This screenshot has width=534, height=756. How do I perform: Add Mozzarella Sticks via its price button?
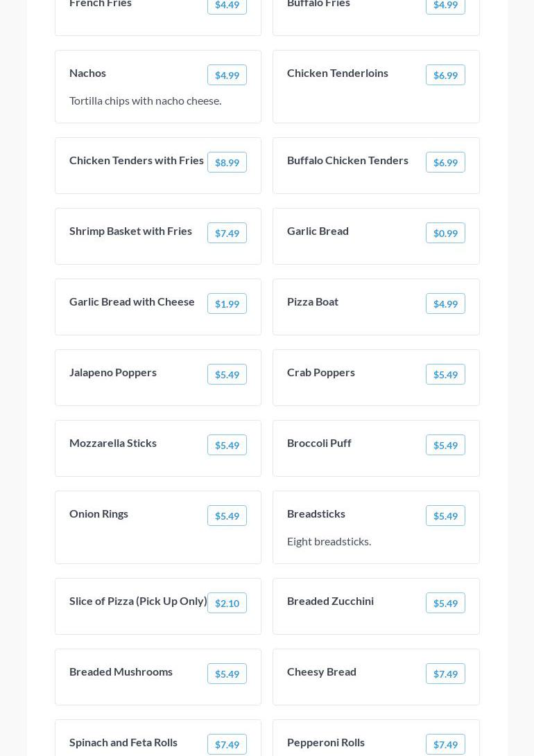(227, 445)
